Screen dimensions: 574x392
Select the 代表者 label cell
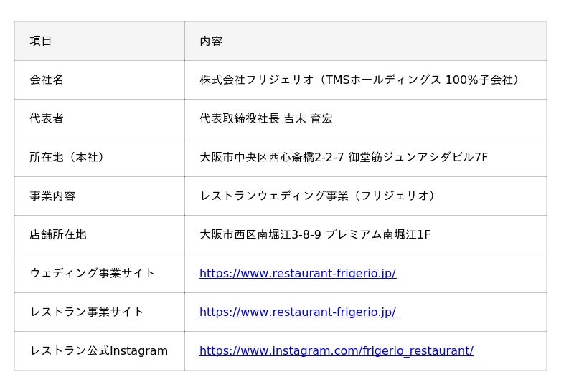(100, 118)
